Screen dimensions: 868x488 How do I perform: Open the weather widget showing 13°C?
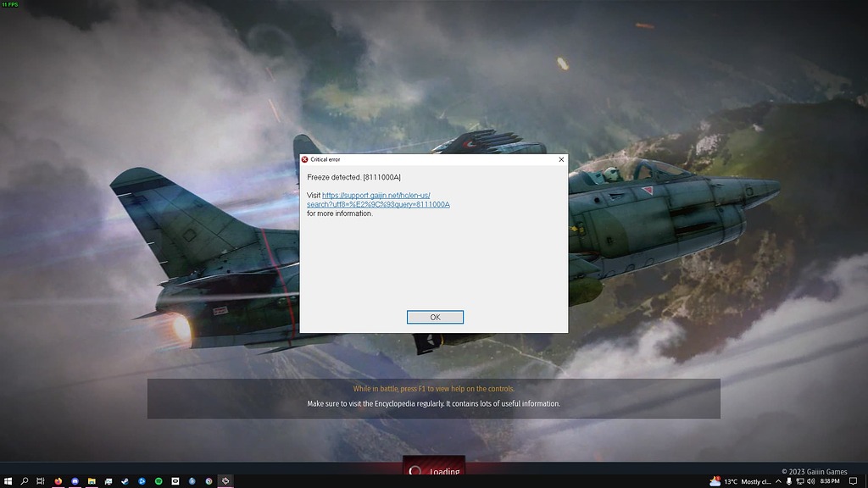[740, 481]
